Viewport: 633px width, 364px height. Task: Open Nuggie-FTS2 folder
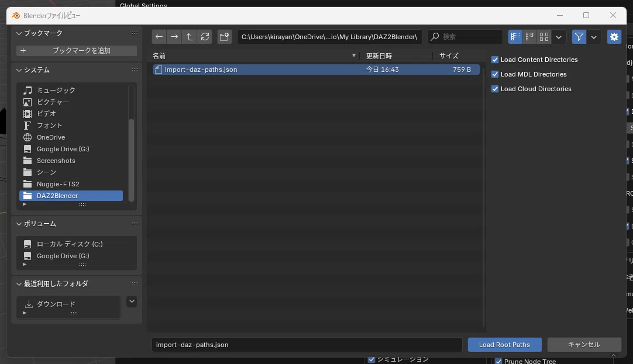click(71, 184)
